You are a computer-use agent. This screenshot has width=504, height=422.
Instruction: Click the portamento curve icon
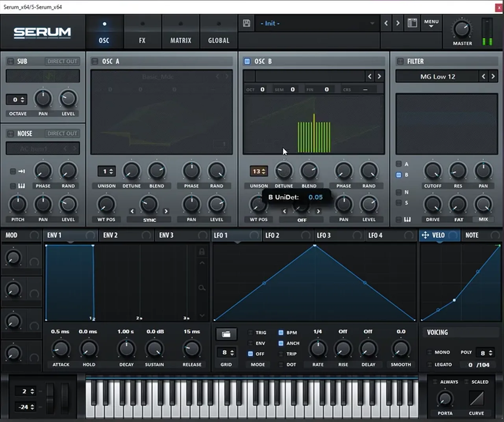(x=476, y=399)
